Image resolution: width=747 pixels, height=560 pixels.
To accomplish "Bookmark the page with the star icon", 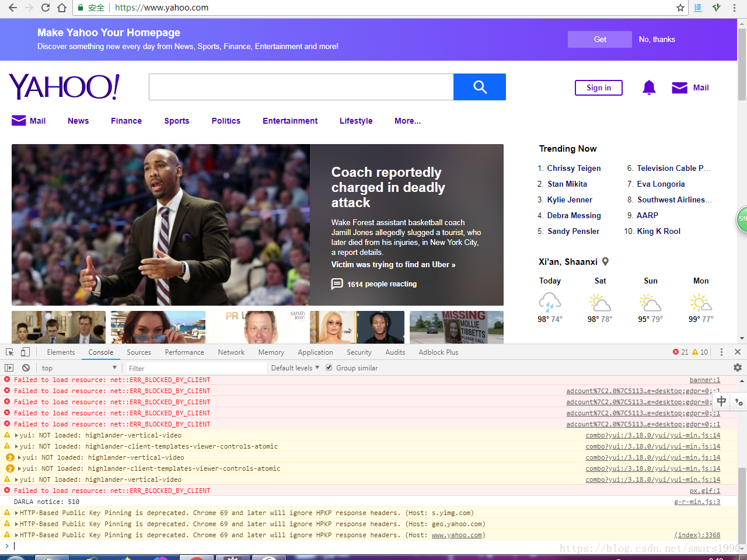I will [680, 8].
